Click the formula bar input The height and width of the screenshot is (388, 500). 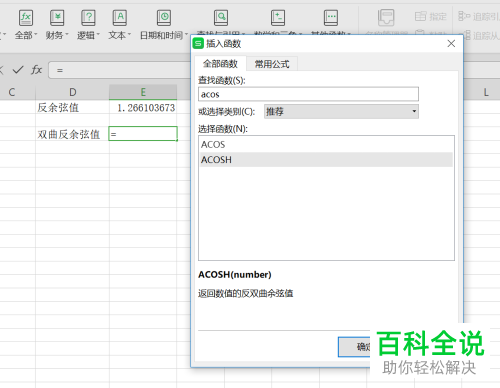click(x=120, y=70)
